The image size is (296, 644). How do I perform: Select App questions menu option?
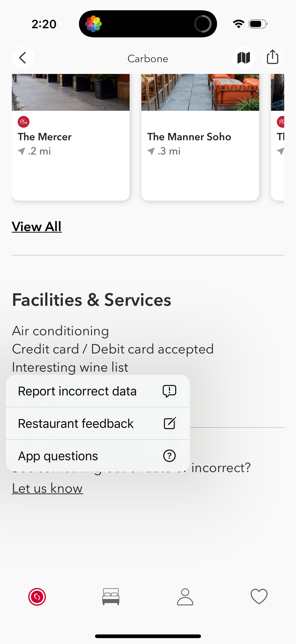tap(98, 456)
